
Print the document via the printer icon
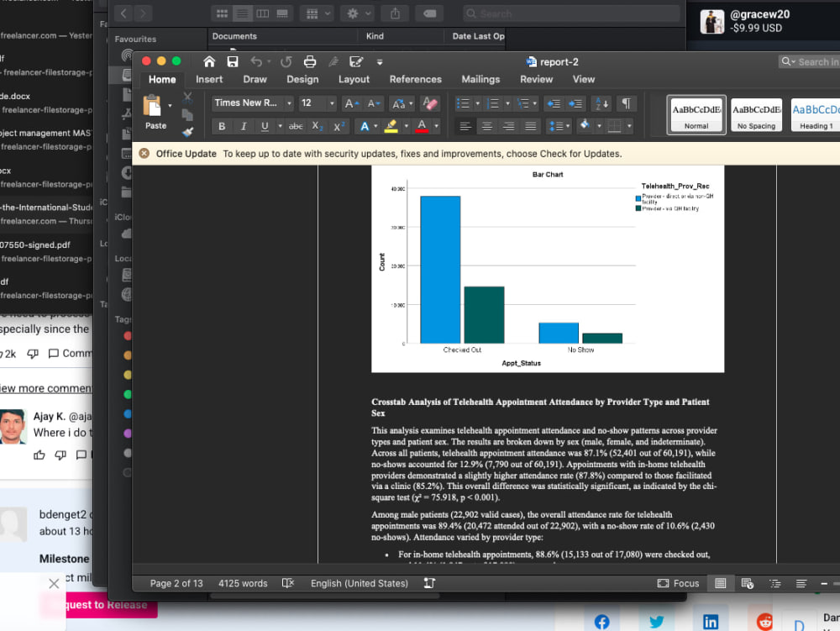[x=310, y=61]
